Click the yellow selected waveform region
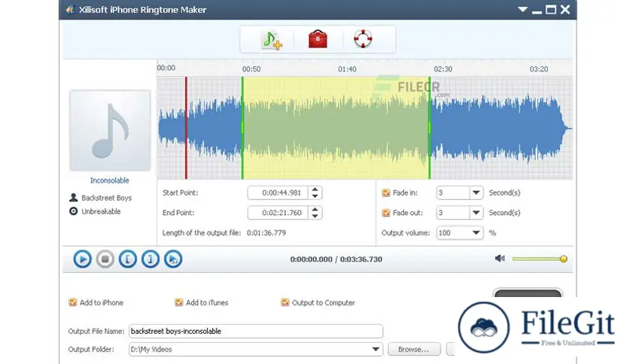 coord(336,128)
